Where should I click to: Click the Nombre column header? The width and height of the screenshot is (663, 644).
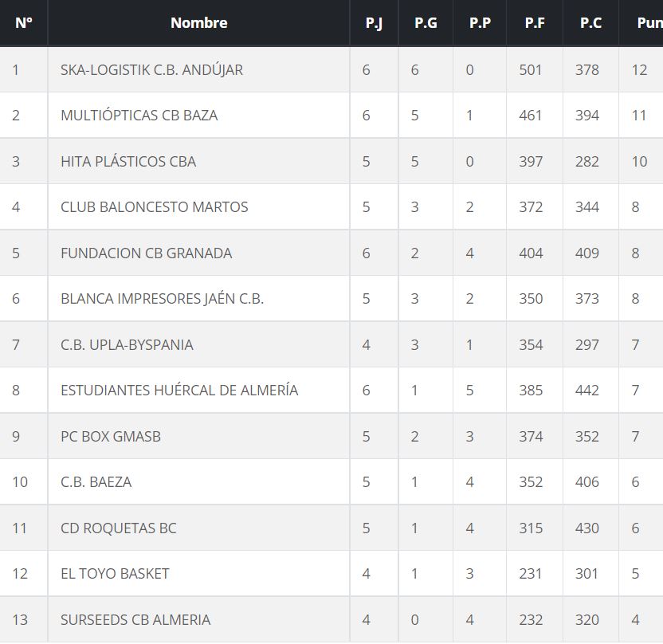pyautogui.click(x=198, y=23)
